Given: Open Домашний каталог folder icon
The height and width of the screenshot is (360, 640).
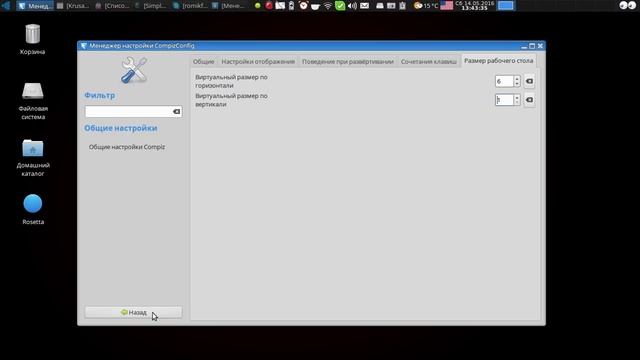Looking at the screenshot, I should click(33, 148).
